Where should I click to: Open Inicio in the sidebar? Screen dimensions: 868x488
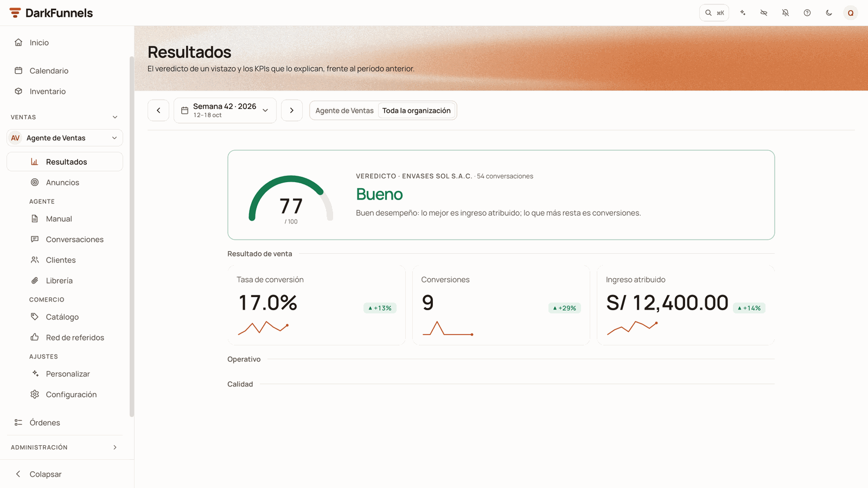(65, 42)
